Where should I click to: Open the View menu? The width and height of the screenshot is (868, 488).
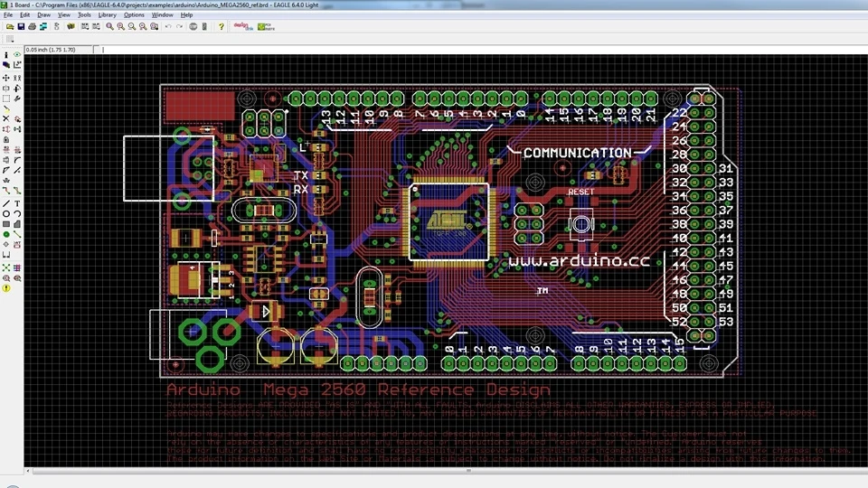(64, 15)
